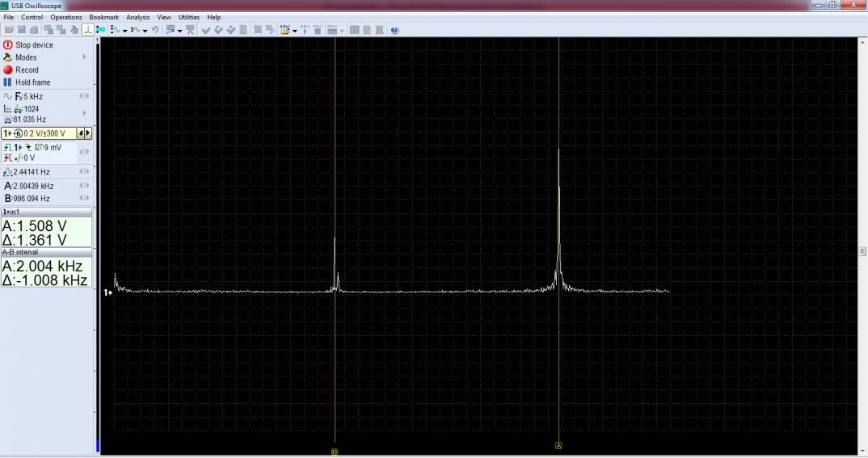
Task: Adjust the trigger level 9 mV arrows
Action: coord(84,152)
